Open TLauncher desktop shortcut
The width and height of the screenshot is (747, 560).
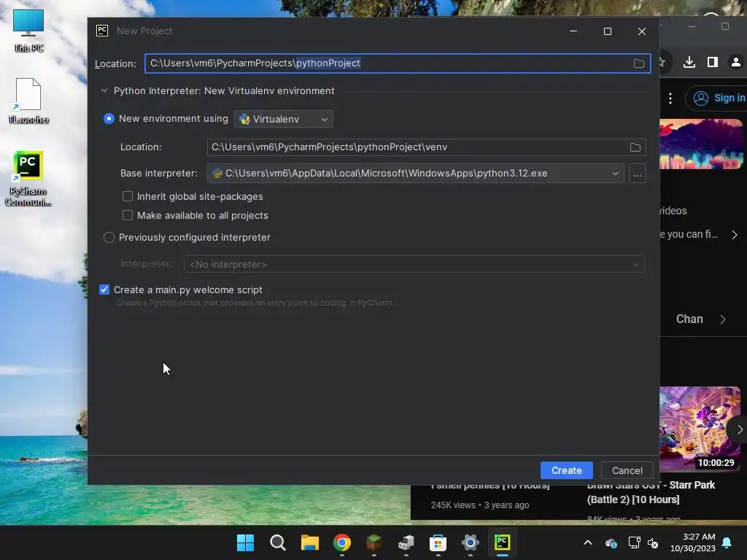click(x=28, y=101)
